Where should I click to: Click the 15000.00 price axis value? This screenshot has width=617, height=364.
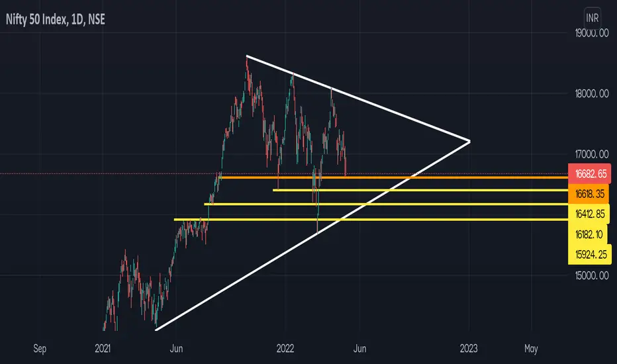(x=591, y=275)
